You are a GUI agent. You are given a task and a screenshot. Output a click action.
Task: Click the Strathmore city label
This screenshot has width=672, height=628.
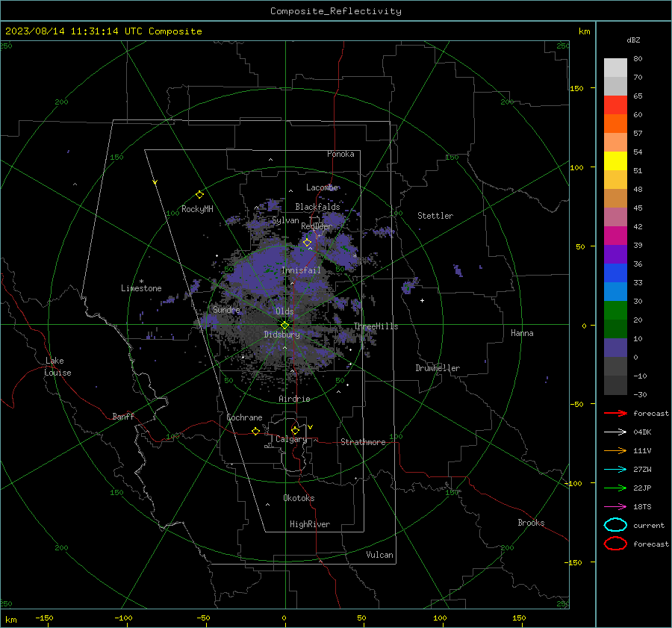click(x=363, y=442)
